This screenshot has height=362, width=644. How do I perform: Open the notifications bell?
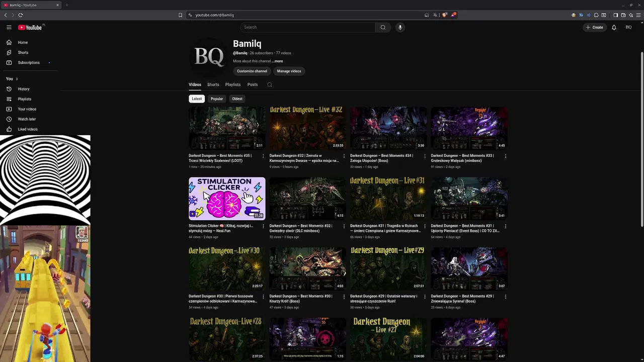(614, 27)
